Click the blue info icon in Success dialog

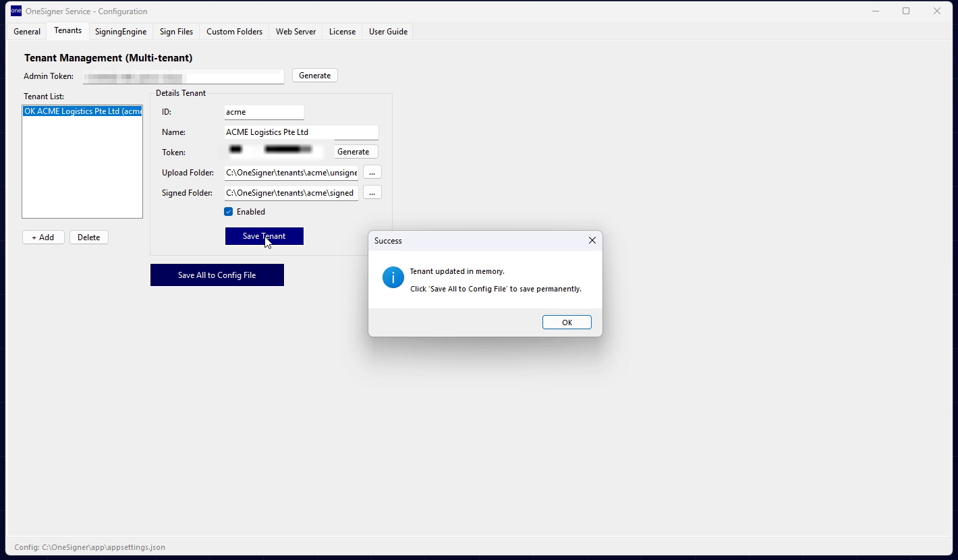pos(393,277)
